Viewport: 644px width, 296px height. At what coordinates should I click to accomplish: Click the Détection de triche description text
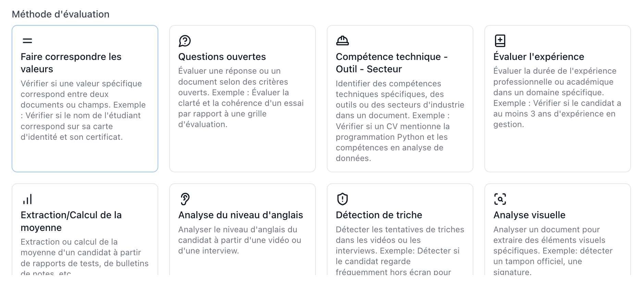(x=400, y=250)
